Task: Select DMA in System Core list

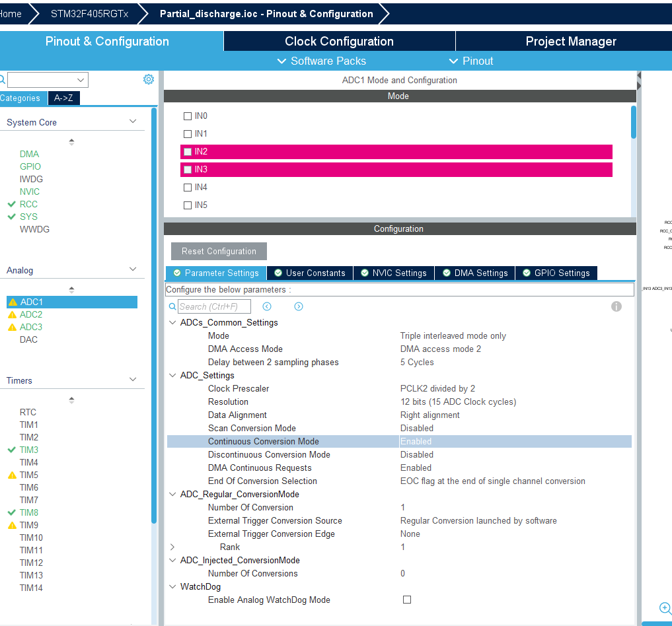Action: coord(29,154)
